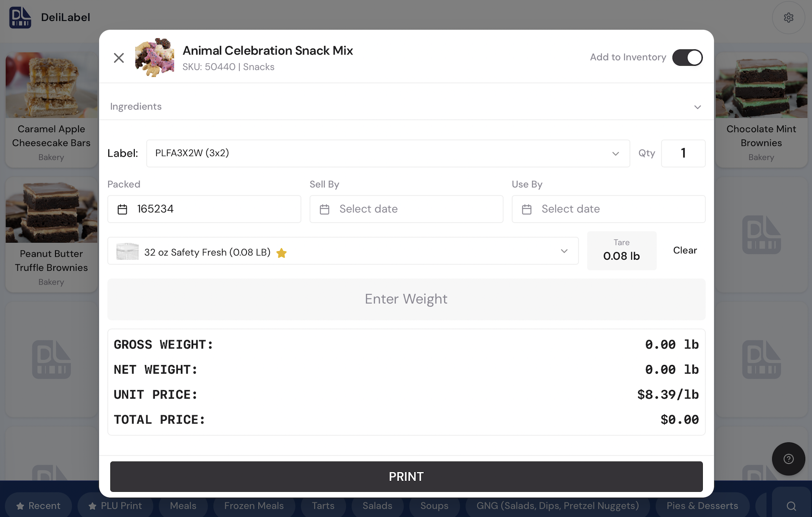Close the Animal Celebration Snack Mix dialog
This screenshot has height=517, width=812.
tap(119, 58)
